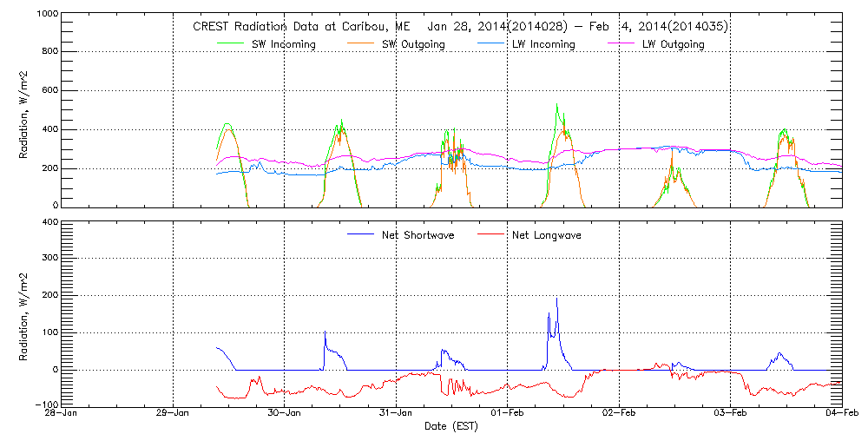Click the -100 tick label on lower plot

[45, 404]
